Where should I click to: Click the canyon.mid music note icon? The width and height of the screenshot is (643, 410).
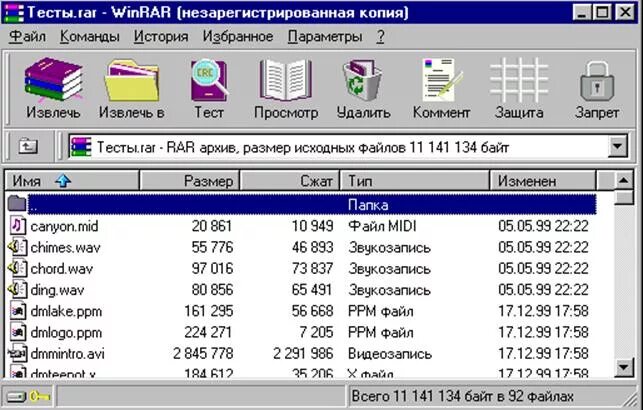[18, 226]
